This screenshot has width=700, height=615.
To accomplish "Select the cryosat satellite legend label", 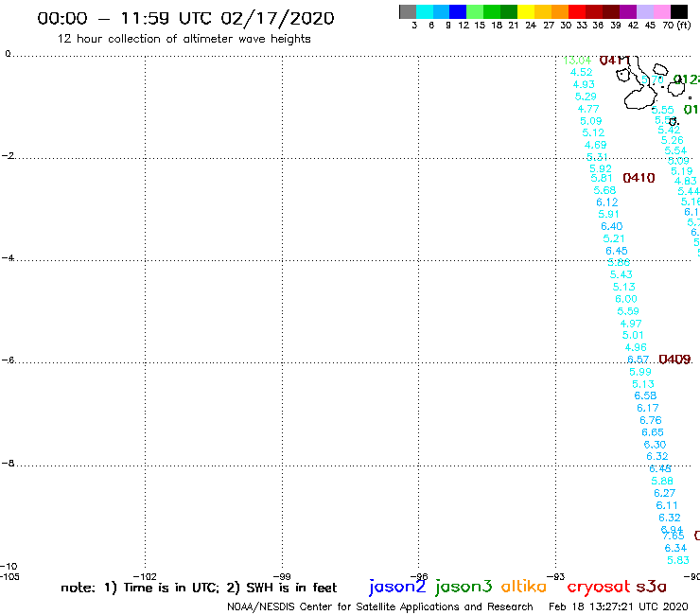I will point(598,587).
